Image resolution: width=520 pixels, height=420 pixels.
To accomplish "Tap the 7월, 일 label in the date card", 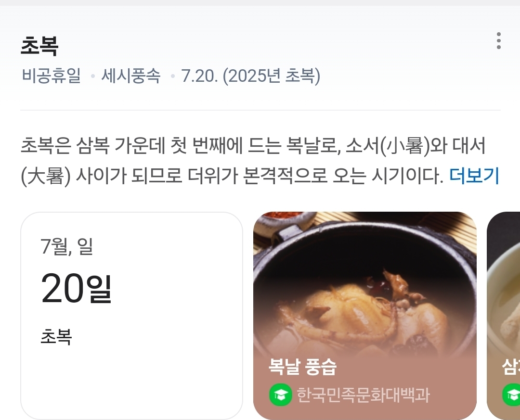I will (66, 246).
